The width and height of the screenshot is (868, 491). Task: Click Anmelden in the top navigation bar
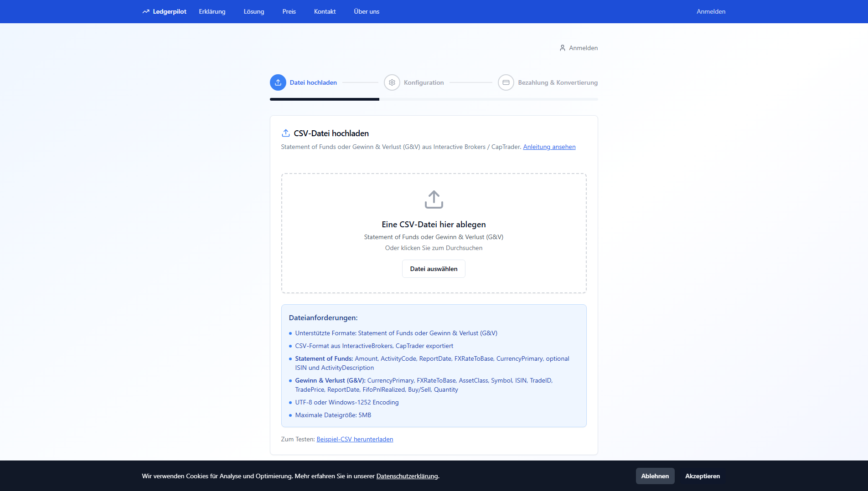point(711,11)
